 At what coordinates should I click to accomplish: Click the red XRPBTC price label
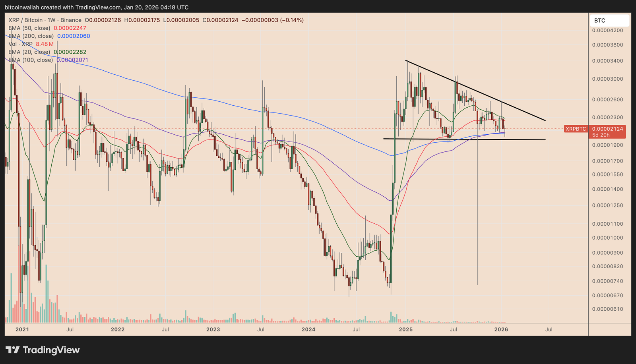point(575,129)
